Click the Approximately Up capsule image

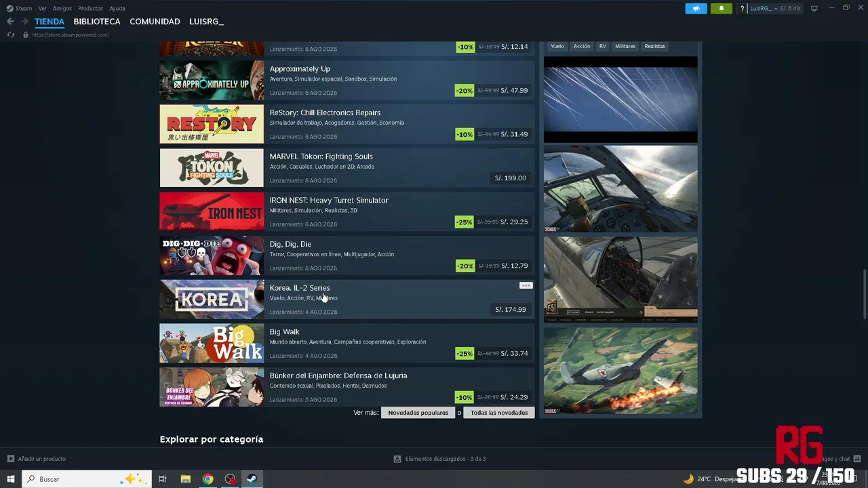(212, 80)
